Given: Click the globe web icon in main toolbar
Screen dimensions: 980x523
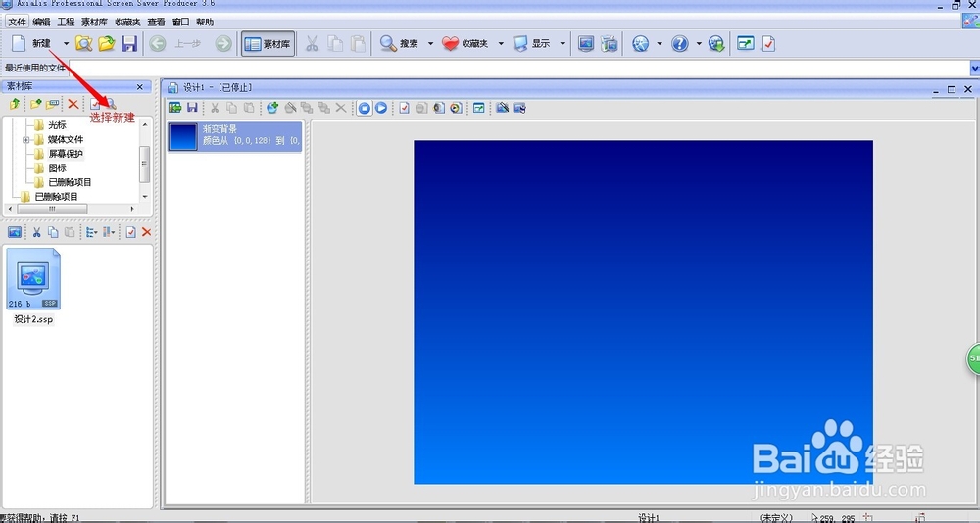Looking at the screenshot, I should 641,44.
